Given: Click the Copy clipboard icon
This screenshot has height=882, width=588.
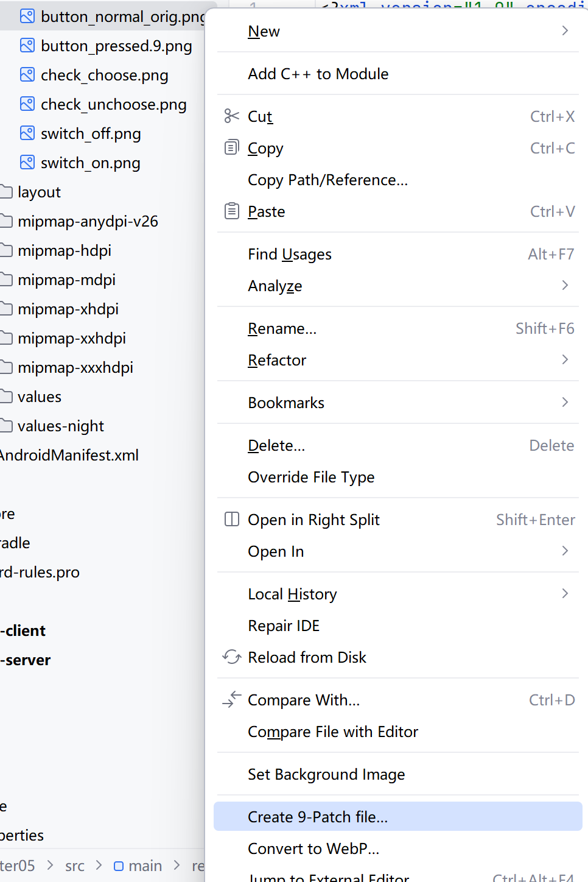Looking at the screenshot, I should pos(231,147).
